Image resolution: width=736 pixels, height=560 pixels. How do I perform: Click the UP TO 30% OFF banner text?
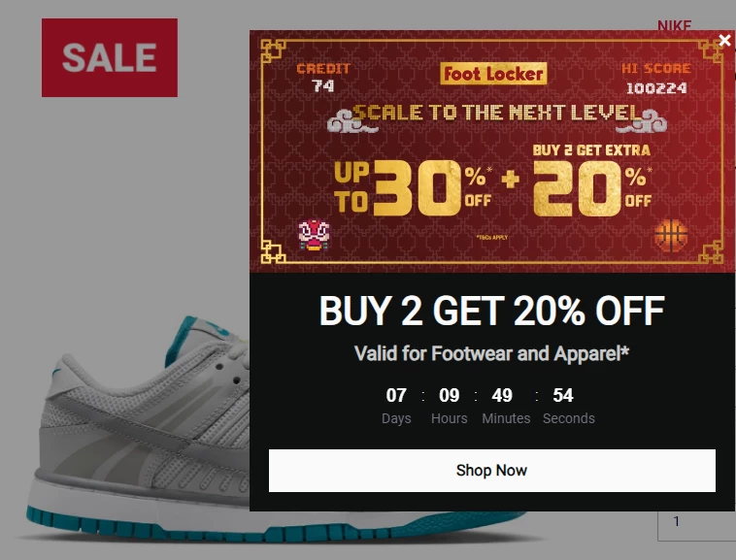click(x=413, y=187)
